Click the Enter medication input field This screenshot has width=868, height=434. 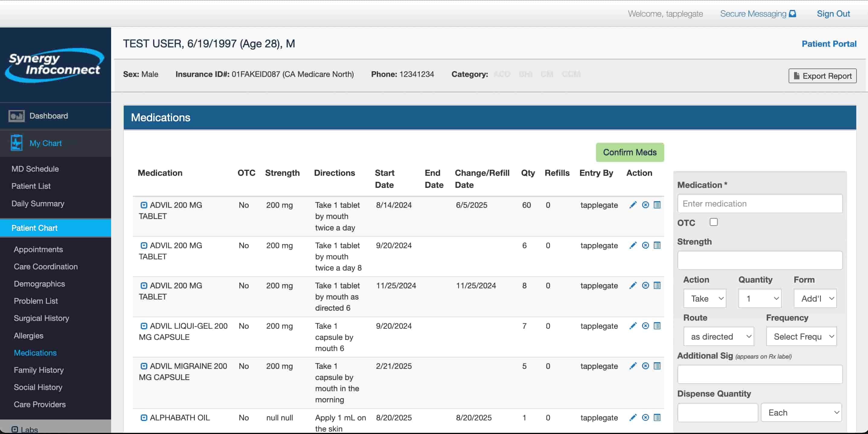pos(760,203)
